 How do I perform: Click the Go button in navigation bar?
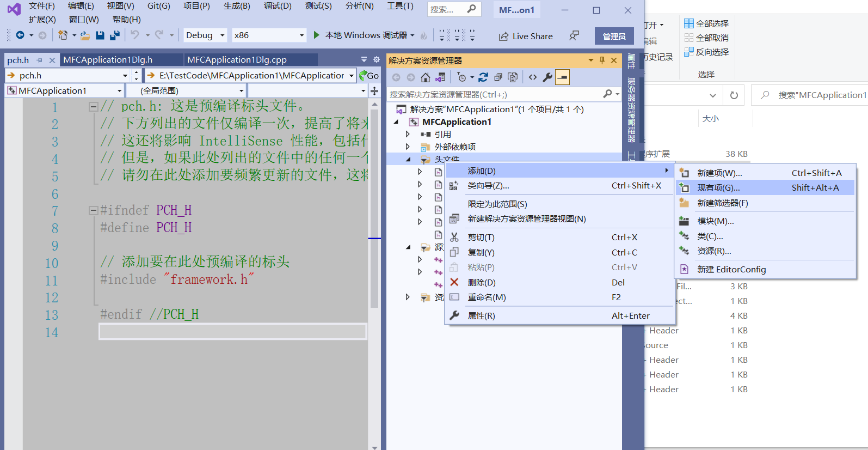369,75
